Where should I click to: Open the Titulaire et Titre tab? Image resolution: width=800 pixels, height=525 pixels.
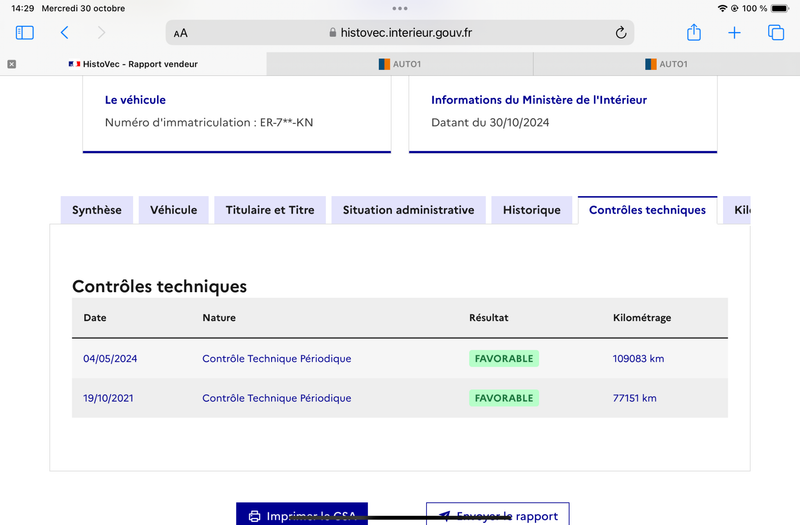pyautogui.click(x=270, y=210)
